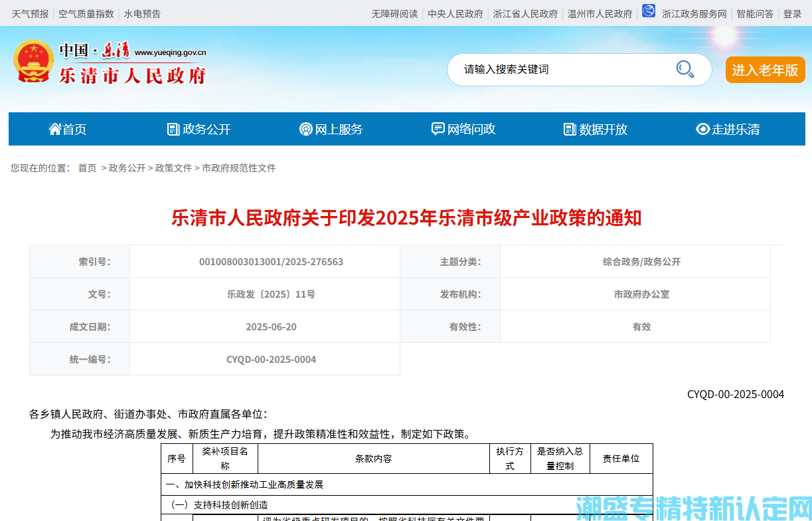The height and width of the screenshot is (521, 812).
Task: Open the 政务公开 navigation tab
Action: pyautogui.click(x=199, y=129)
